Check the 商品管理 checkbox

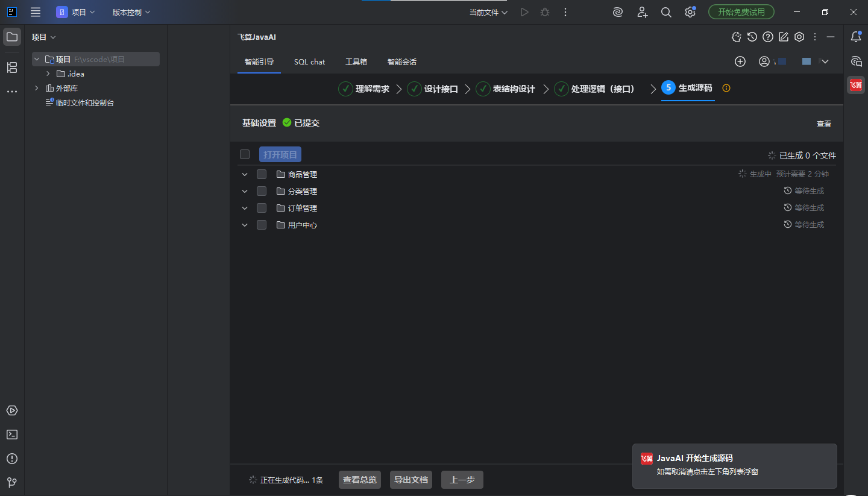click(262, 174)
